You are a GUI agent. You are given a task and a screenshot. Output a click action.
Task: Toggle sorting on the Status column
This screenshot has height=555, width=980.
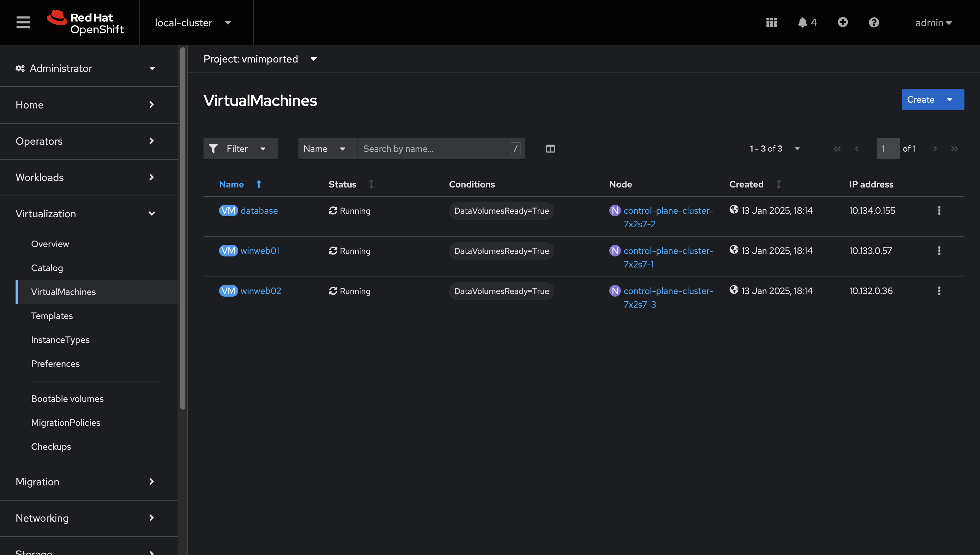372,184
